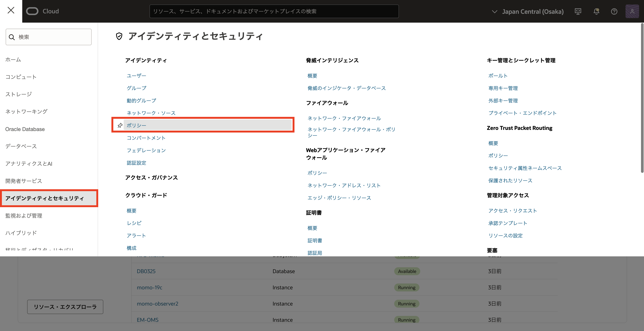Image resolution: width=644 pixels, height=331 pixels.
Task: Open the ネットワーク・ファイアウォール link
Action: 344,118
